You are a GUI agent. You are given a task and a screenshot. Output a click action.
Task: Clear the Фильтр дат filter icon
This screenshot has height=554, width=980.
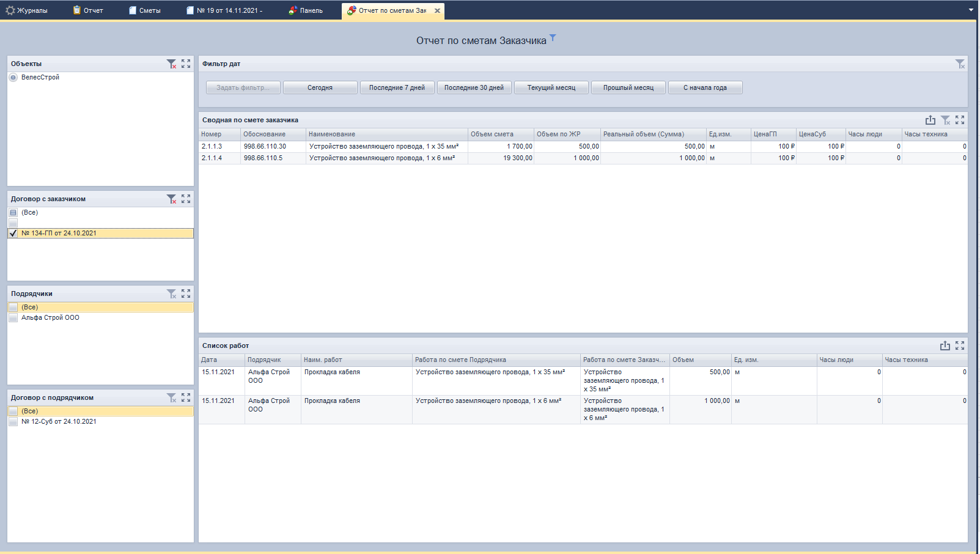(960, 64)
